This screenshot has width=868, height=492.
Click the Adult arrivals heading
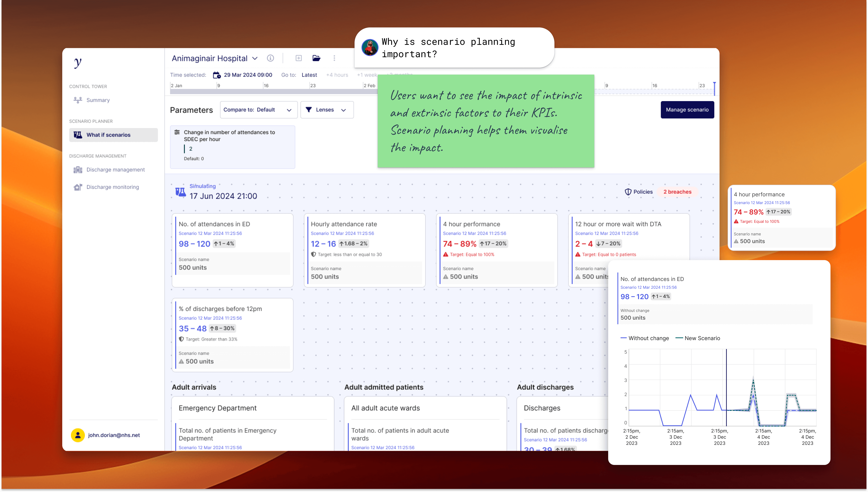(194, 387)
